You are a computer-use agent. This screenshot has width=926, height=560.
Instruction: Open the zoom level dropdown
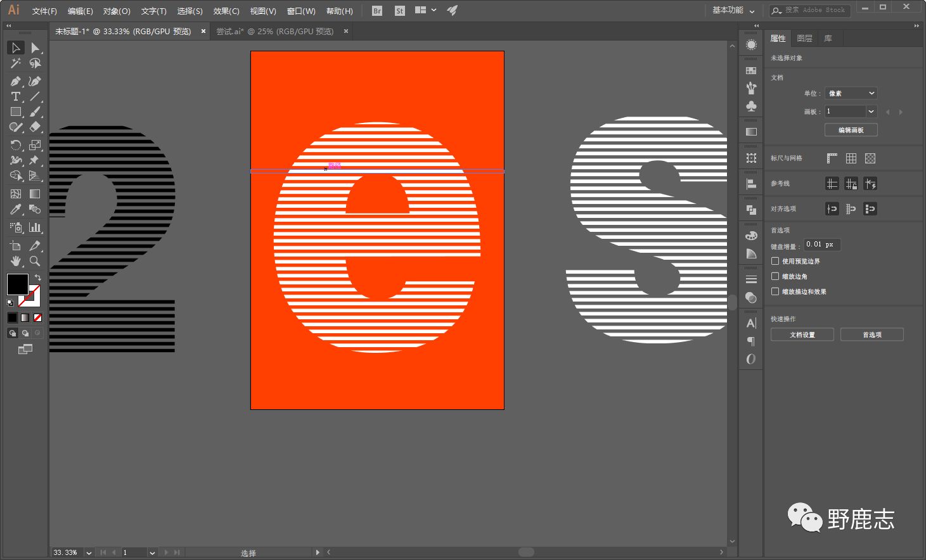point(89,552)
